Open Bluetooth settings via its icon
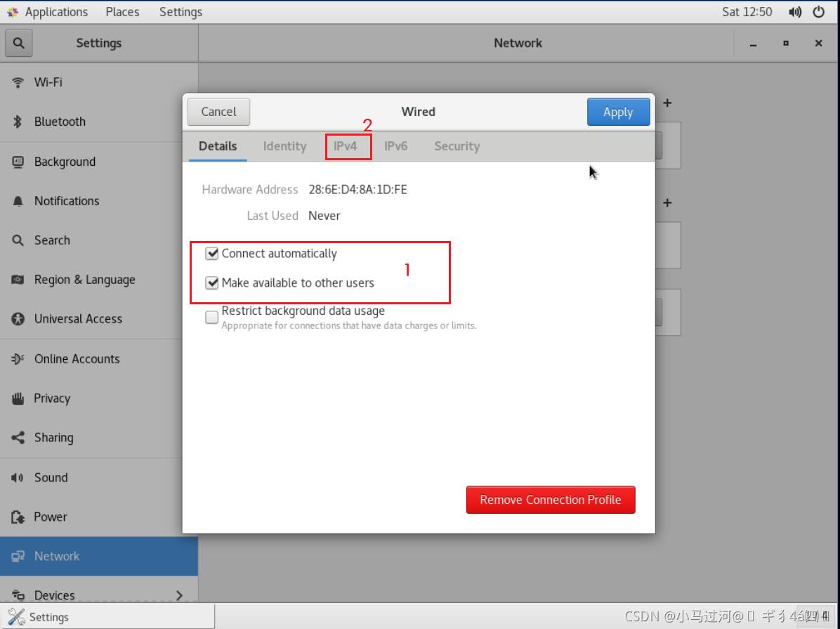This screenshot has height=629, width=840. (18, 122)
